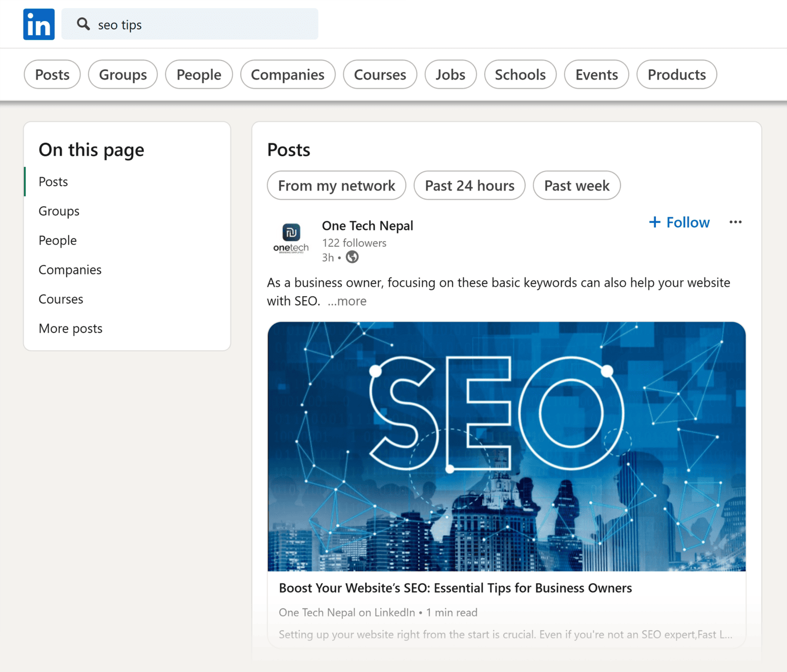The width and height of the screenshot is (787, 672).
Task: Click the search magnifier icon
Action: (82, 24)
